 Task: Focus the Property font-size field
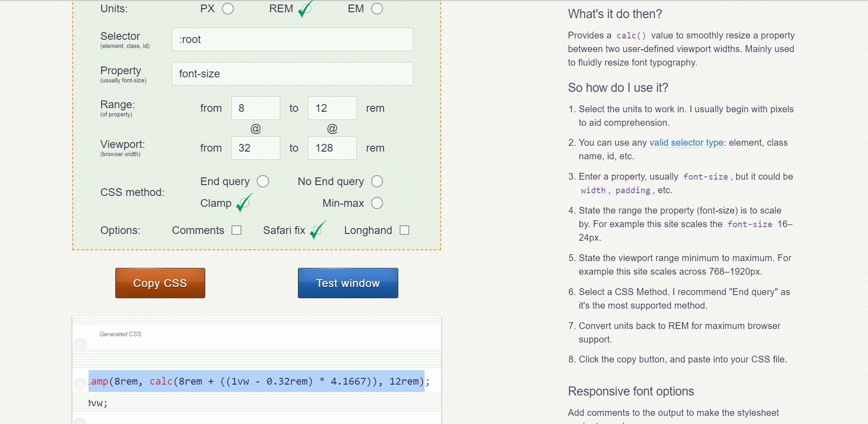click(292, 74)
